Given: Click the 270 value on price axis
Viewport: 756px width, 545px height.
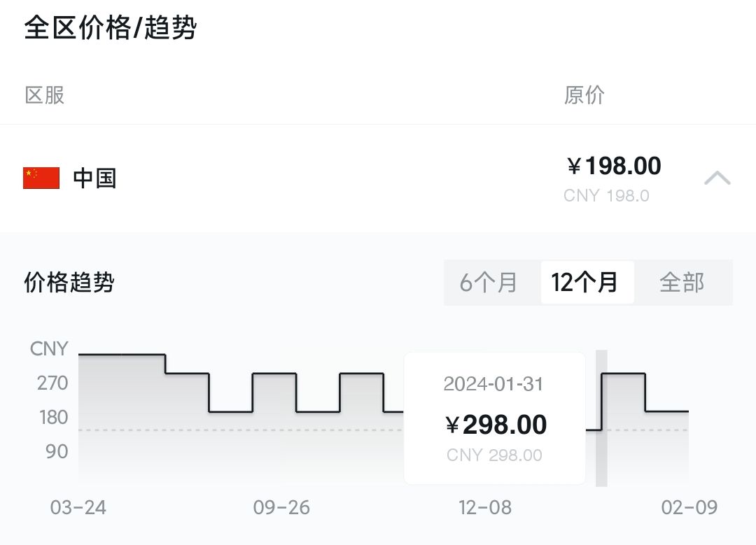Looking at the screenshot, I should [52, 383].
